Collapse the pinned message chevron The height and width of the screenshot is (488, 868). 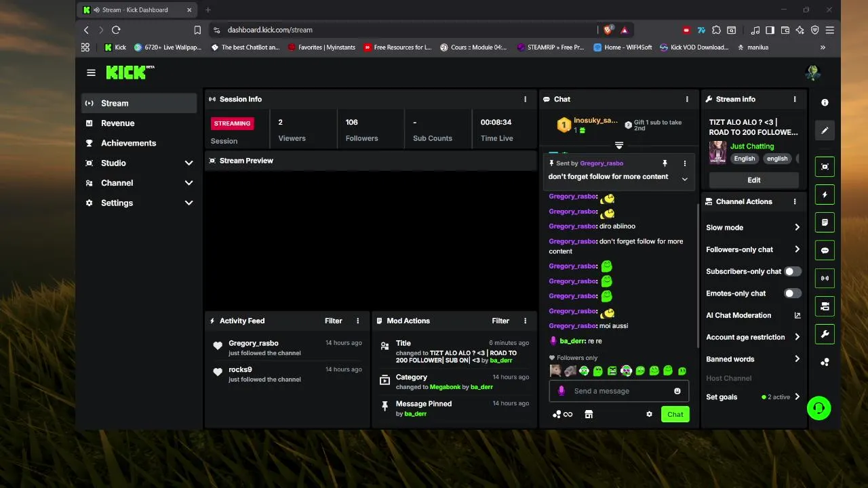(x=685, y=179)
